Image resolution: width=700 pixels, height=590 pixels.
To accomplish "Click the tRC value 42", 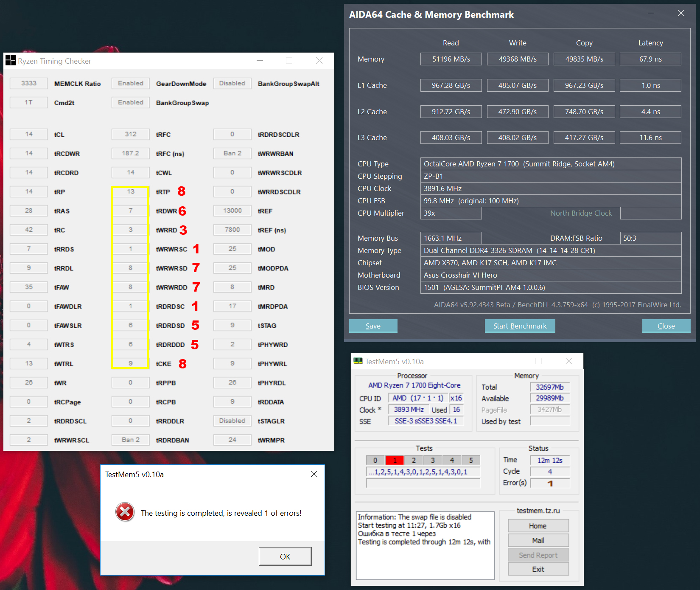I will tap(29, 230).
